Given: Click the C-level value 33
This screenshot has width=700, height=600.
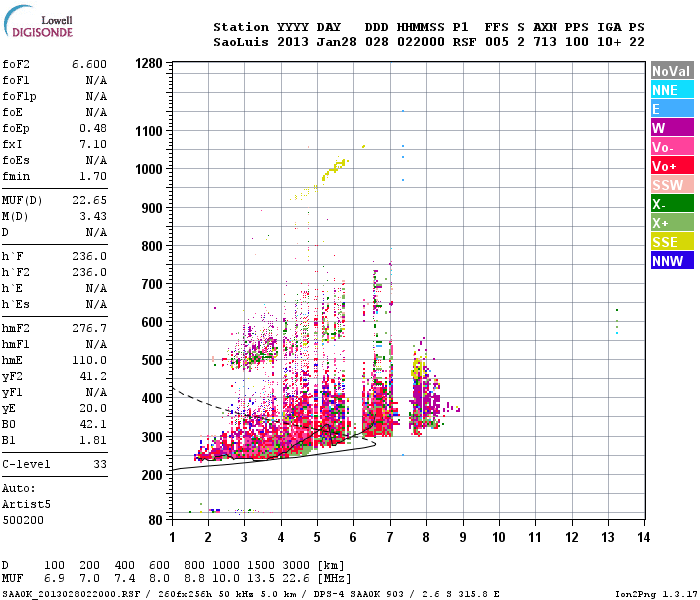Looking at the screenshot, I should [100, 464].
